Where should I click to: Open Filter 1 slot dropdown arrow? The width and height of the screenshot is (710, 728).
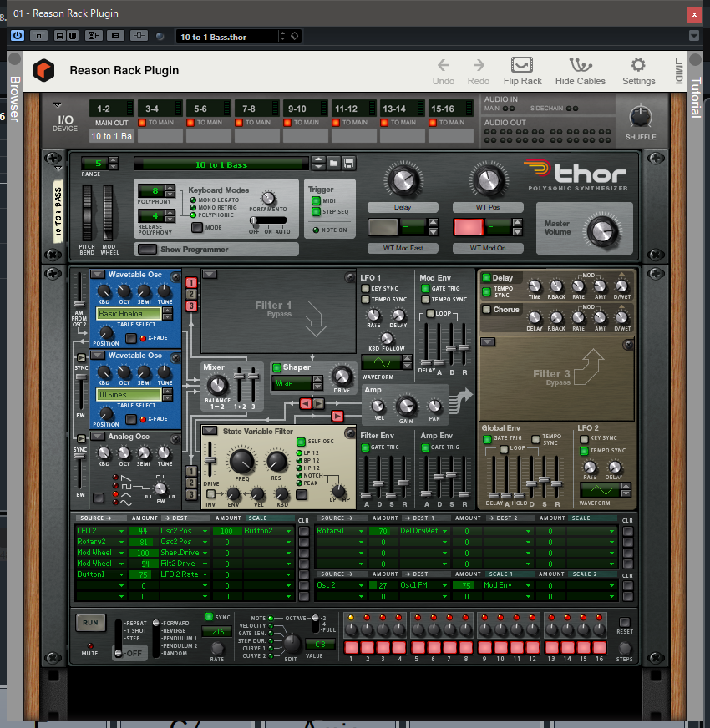click(x=210, y=275)
